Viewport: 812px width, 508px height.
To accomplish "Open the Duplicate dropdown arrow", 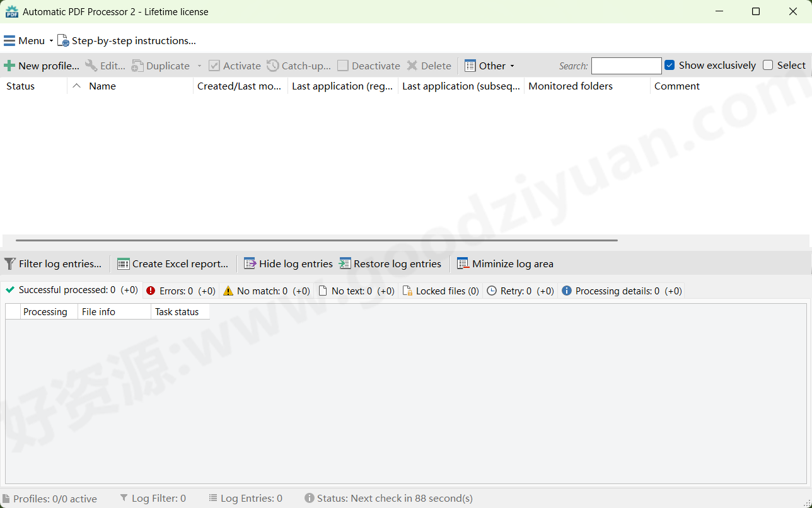I will coord(199,66).
